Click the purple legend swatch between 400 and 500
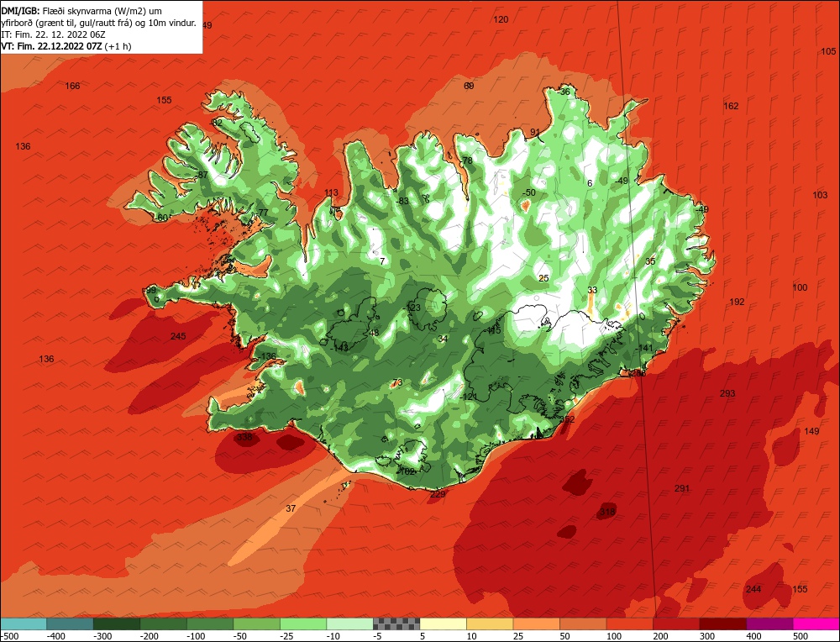840x642 pixels. click(x=769, y=624)
